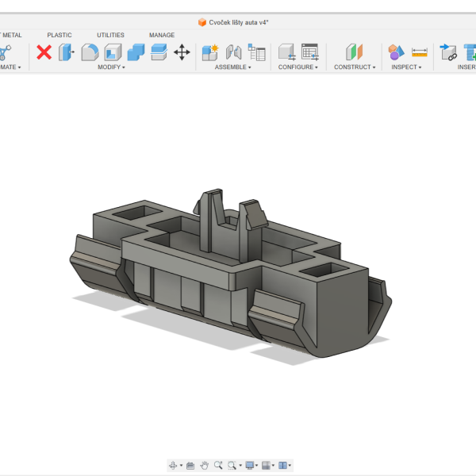This screenshot has height=476, width=476.
Task: Open Viewports layout icon
Action: point(282,466)
